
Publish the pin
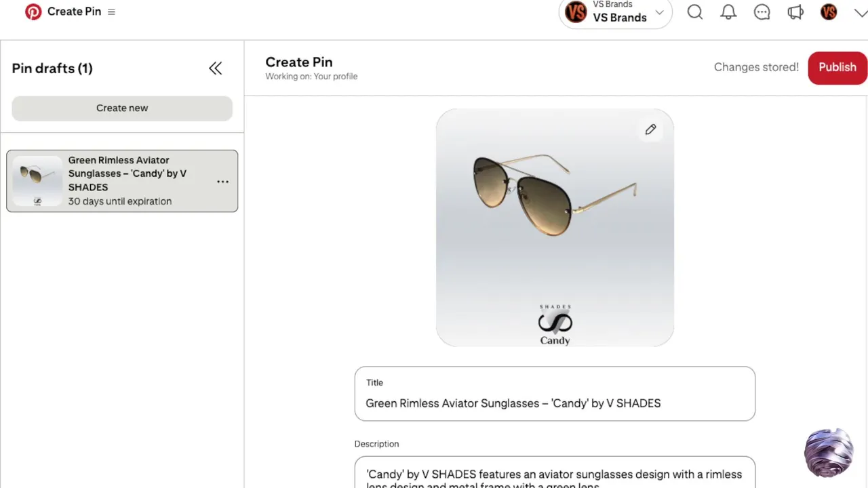click(x=837, y=67)
